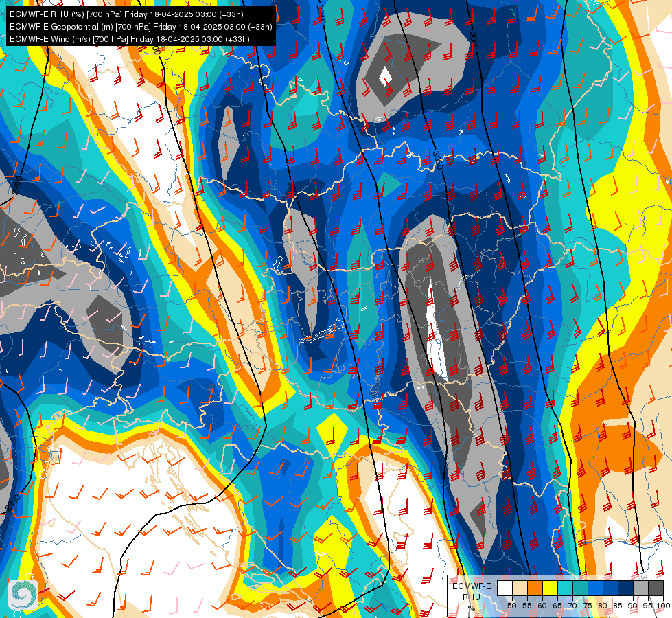The image size is (672, 618).
Task: Click the legend label RHU
Action: pos(472,597)
